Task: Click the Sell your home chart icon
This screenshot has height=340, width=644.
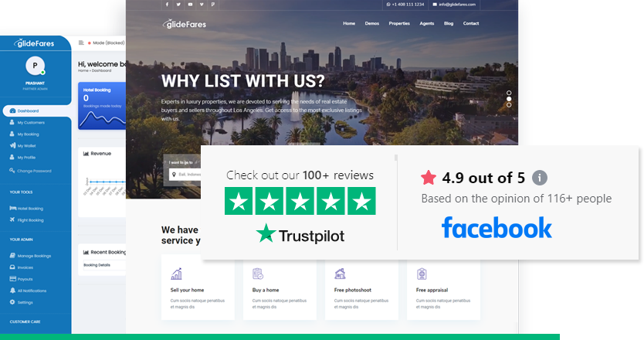Action: point(176,274)
